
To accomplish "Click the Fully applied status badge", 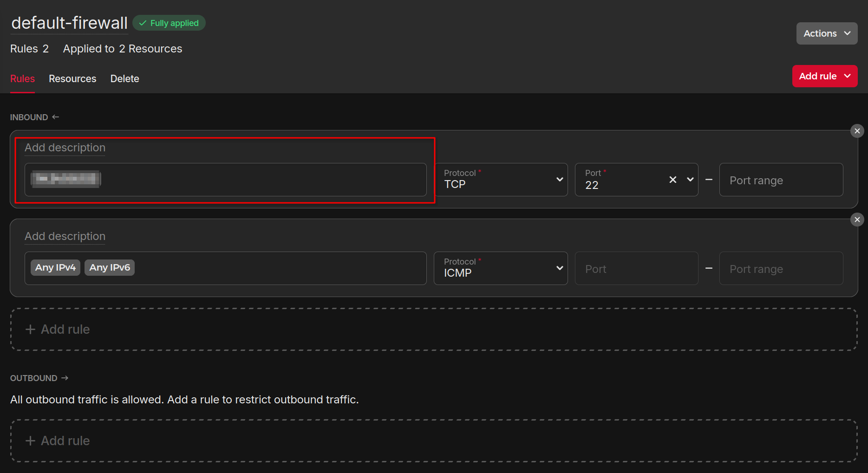I will (169, 23).
